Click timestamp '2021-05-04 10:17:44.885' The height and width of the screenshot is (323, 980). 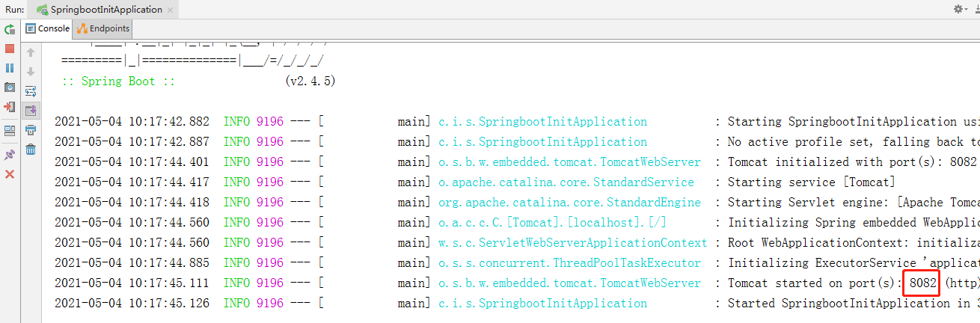click(132, 262)
